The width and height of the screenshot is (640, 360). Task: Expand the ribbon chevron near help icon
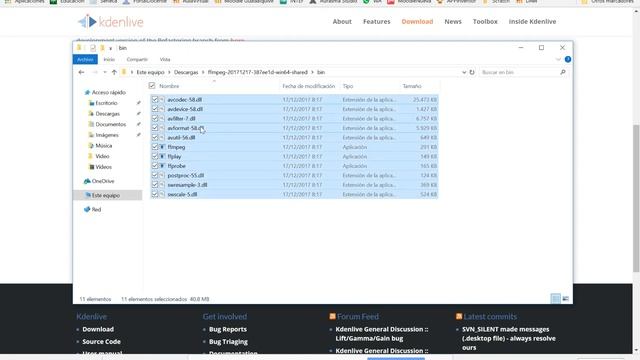pos(558,60)
